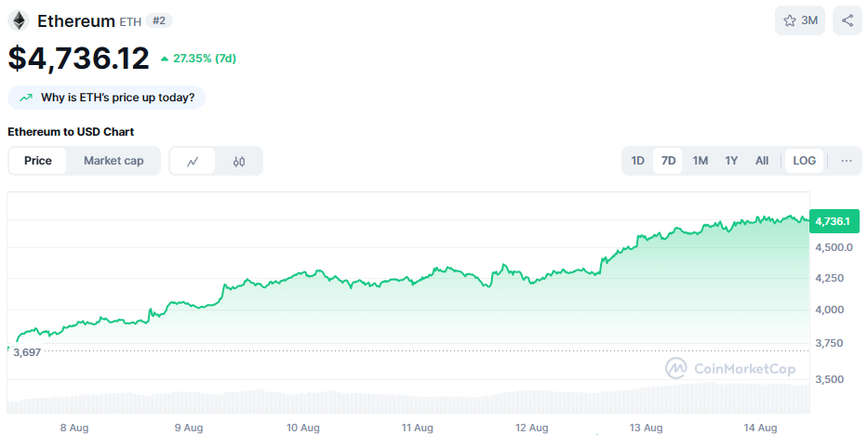
Task: Click the 3,500 axis label
Action: [829, 379]
